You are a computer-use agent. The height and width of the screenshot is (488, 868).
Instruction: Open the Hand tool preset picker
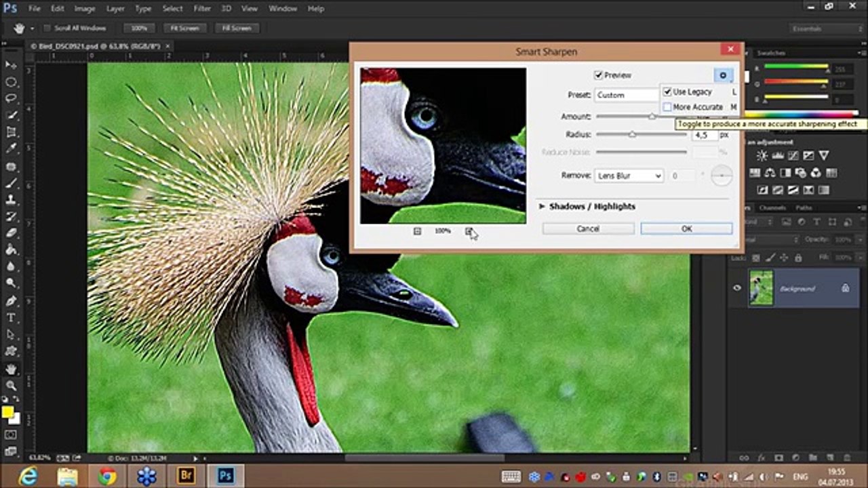(x=32, y=28)
